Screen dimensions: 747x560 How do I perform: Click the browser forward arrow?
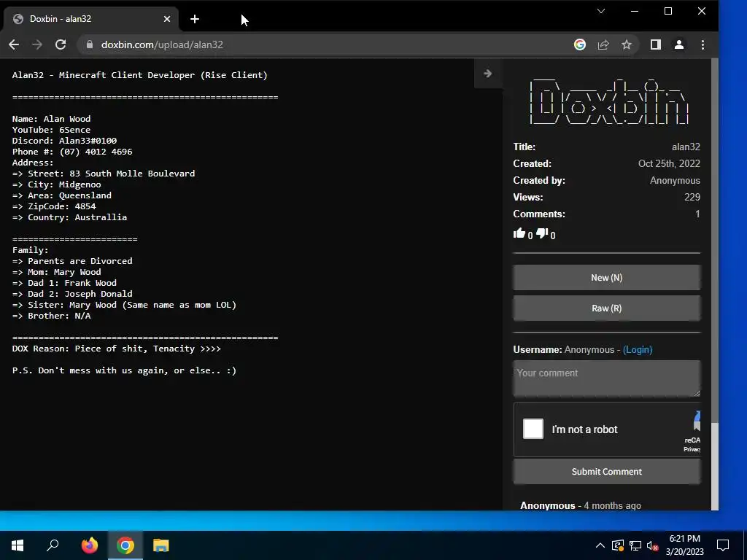(36, 44)
